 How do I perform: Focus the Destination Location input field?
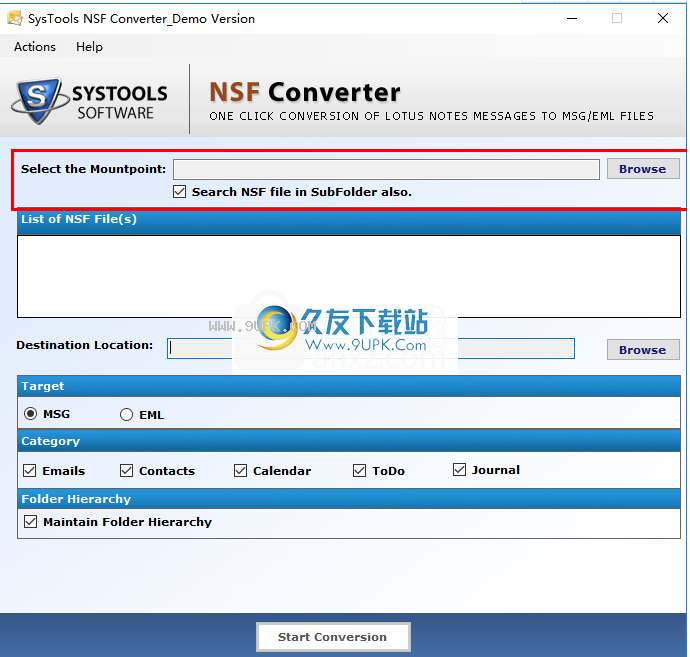pos(371,349)
